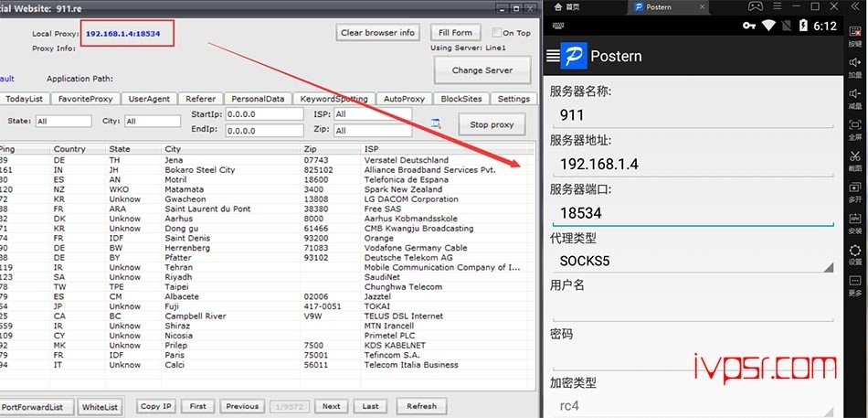Open the emulator menu lines icon
The height and width of the screenshot is (418, 868).
(778, 6)
